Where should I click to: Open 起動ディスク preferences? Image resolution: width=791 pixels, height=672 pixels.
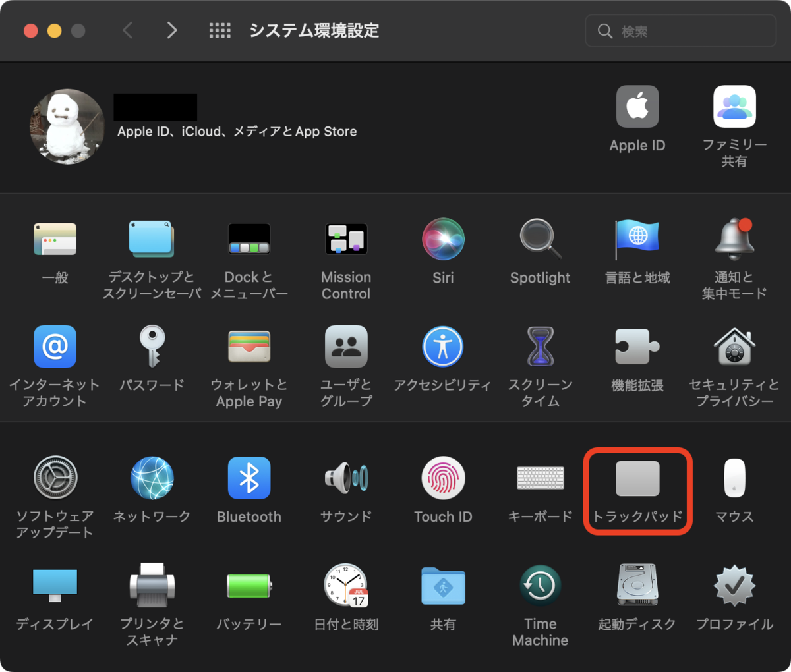(637, 586)
